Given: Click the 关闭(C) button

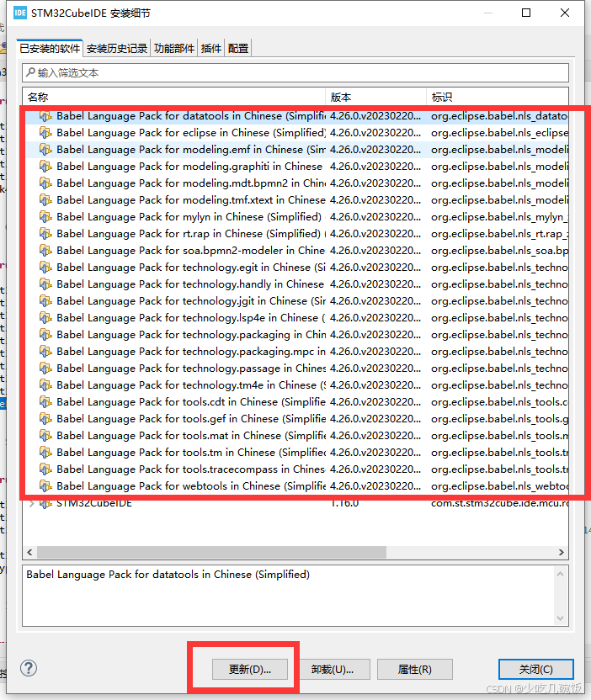Looking at the screenshot, I should pyautogui.click(x=536, y=669).
